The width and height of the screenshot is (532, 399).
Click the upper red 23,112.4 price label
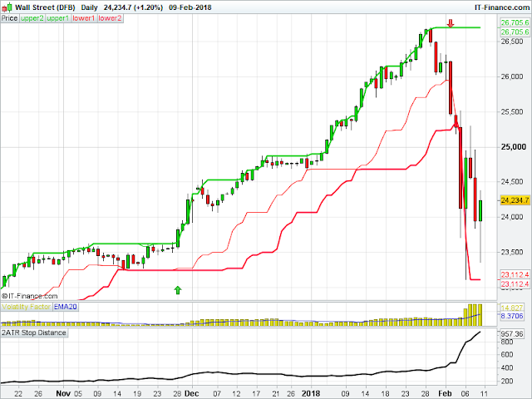pyautogui.click(x=515, y=274)
